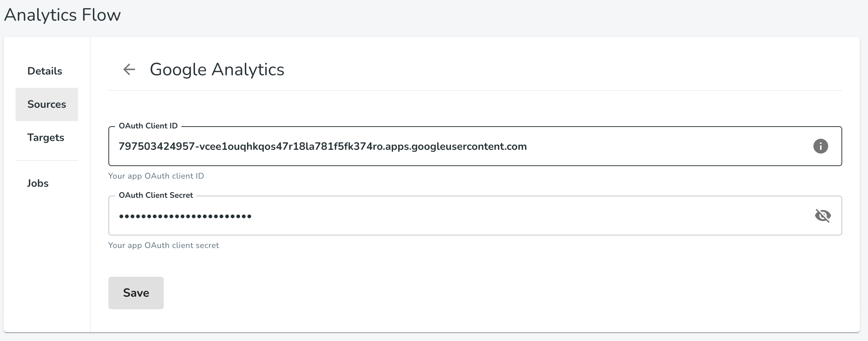
Task: Select the Sources sidebar tab
Action: coord(47,104)
